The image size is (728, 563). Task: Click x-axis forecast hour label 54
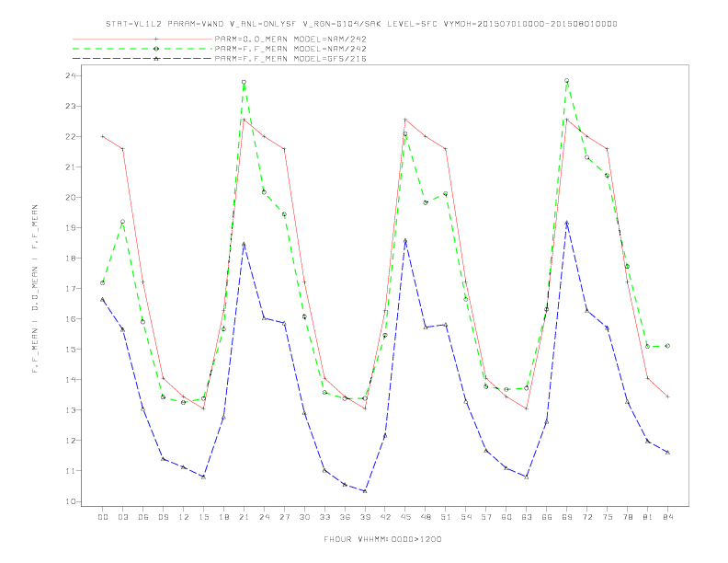[466, 517]
